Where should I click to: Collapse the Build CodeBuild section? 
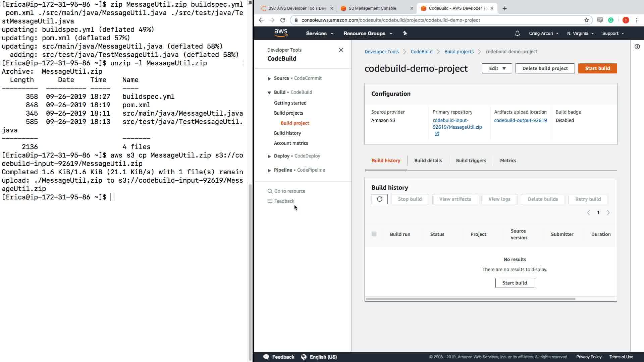point(269,93)
